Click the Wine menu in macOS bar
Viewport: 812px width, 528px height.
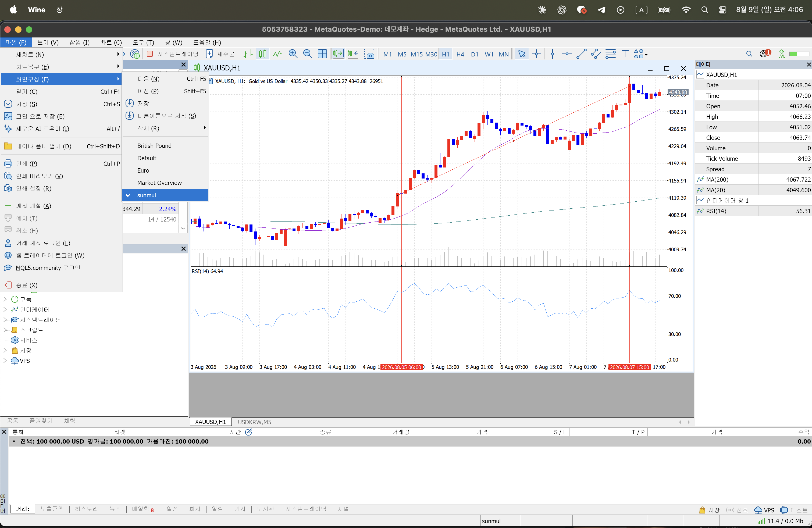click(x=37, y=10)
